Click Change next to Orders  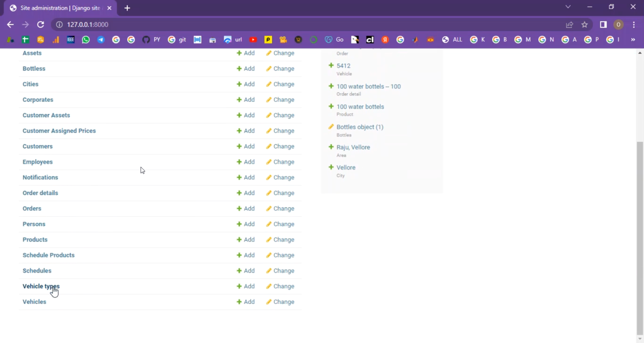[280, 209]
